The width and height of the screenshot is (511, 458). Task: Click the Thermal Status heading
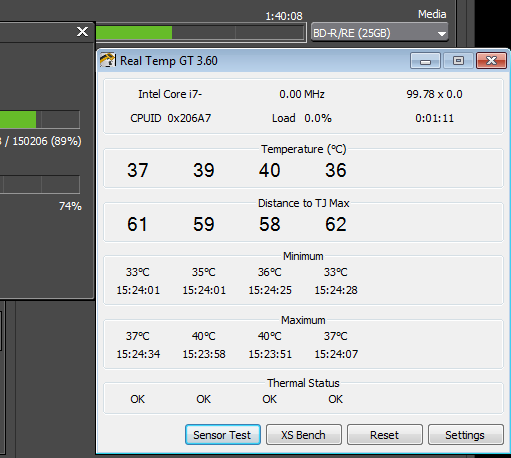(x=303, y=383)
